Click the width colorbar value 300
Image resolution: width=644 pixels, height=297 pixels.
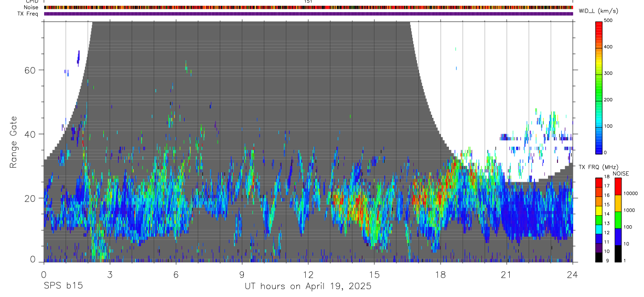tap(609, 73)
